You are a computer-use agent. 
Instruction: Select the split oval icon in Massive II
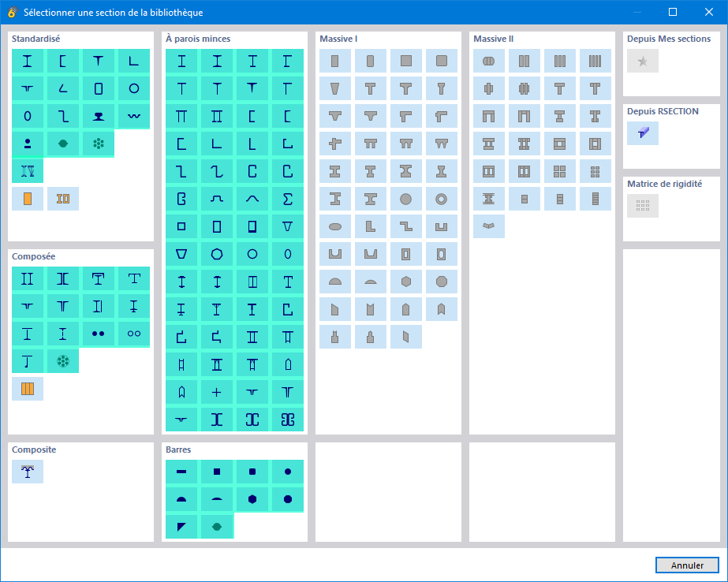click(489, 61)
